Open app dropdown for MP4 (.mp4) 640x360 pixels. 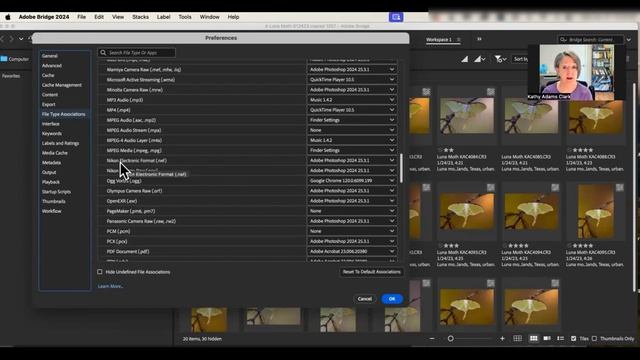click(x=352, y=110)
